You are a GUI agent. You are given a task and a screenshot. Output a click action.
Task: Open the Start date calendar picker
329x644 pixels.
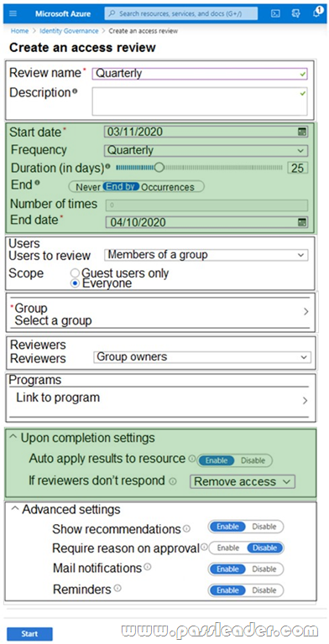coord(302,132)
